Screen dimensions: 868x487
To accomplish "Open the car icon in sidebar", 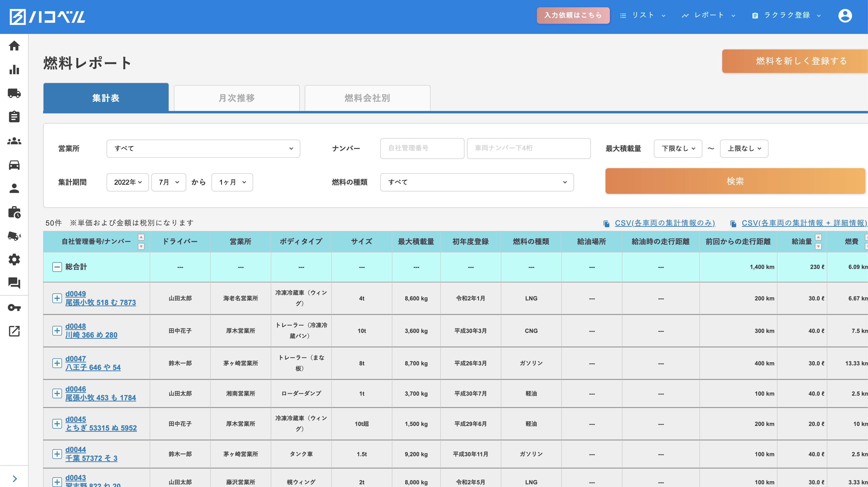I will pos(14,165).
